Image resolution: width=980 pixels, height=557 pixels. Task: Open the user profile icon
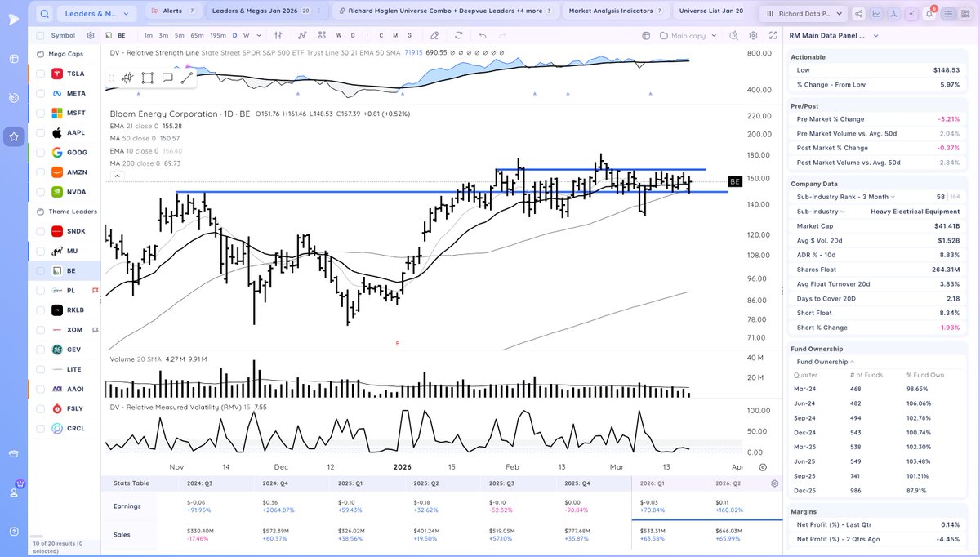(x=14, y=492)
